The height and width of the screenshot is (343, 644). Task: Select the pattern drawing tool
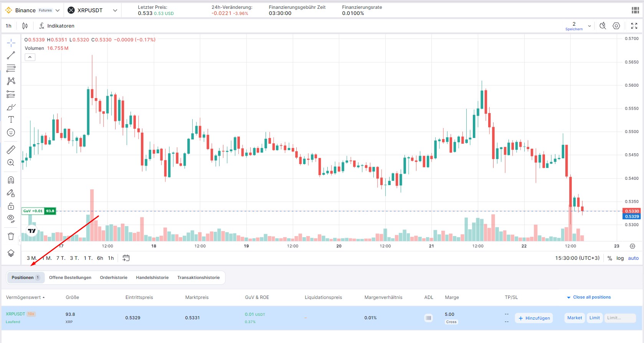11,81
